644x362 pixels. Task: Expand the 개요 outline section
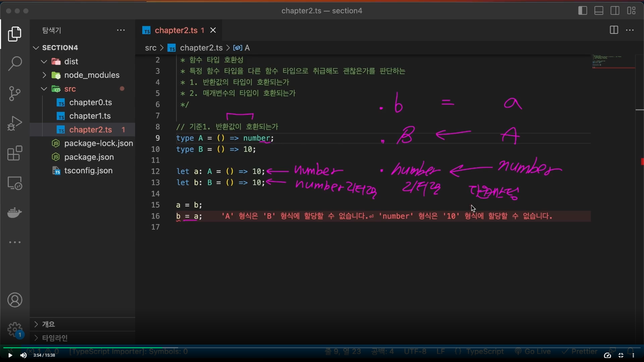pyautogui.click(x=49, y=324)
